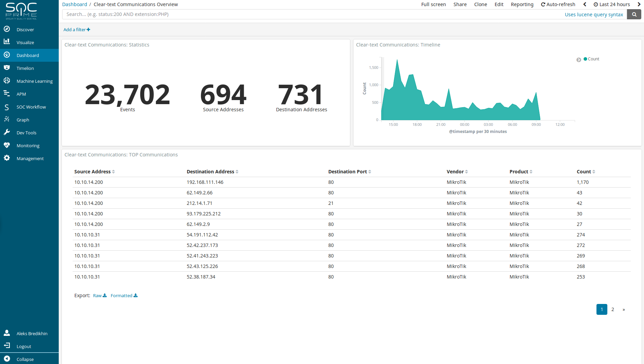
Task: Open the Timelion icon in sidebar
Action: tap(7, 68)
